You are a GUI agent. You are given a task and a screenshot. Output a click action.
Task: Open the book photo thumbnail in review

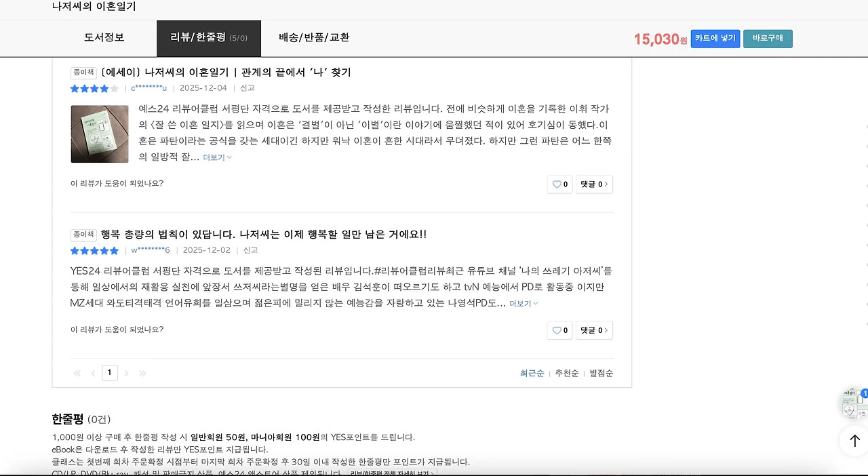point(100,134)
